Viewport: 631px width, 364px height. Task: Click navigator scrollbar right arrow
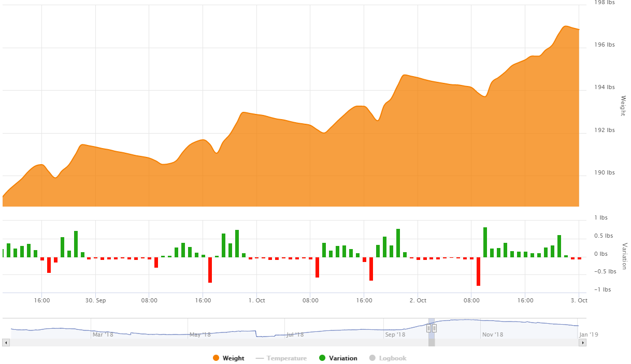(583, 343)
